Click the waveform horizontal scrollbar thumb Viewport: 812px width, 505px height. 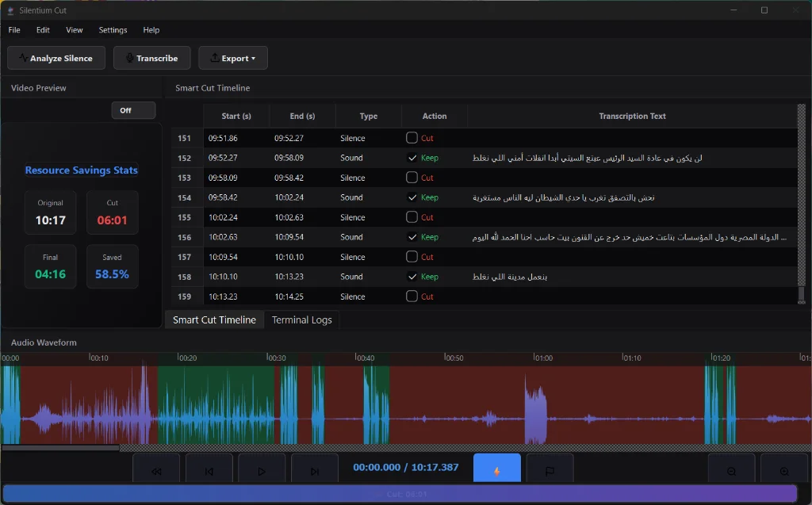tap(60, 447)
